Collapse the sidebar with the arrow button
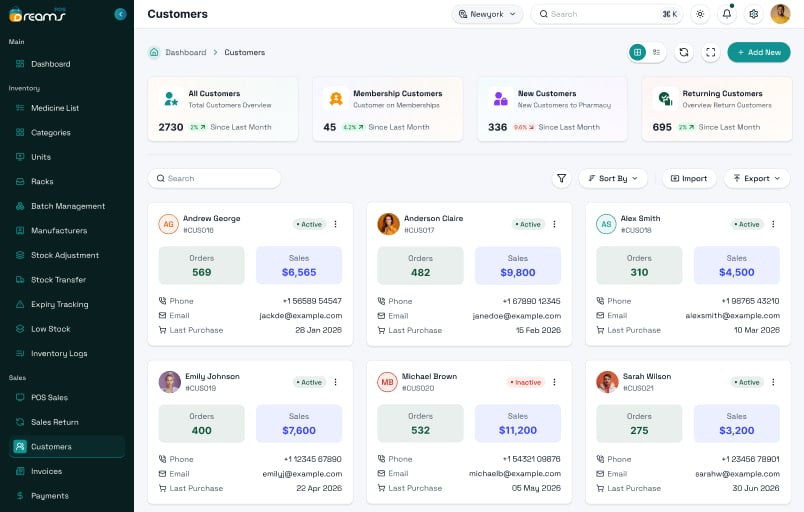The image size is (804, 512). point(120,14)
